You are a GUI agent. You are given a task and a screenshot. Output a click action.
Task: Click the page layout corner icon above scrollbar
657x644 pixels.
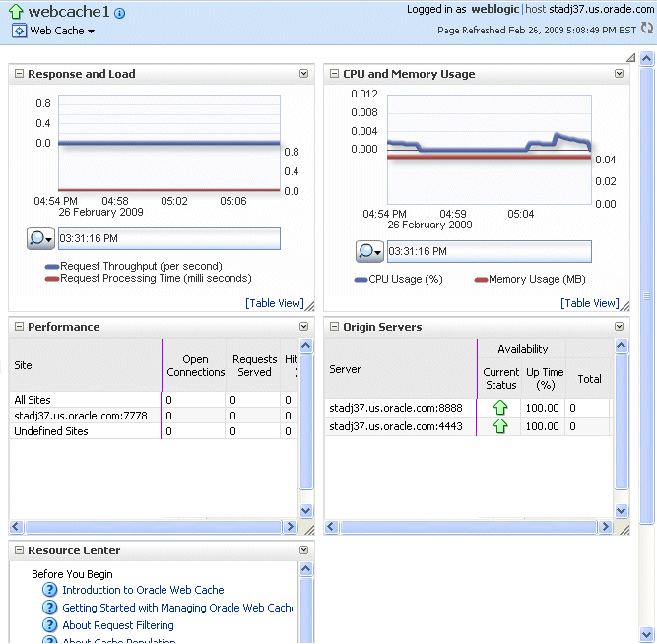(x=631, y=58)
